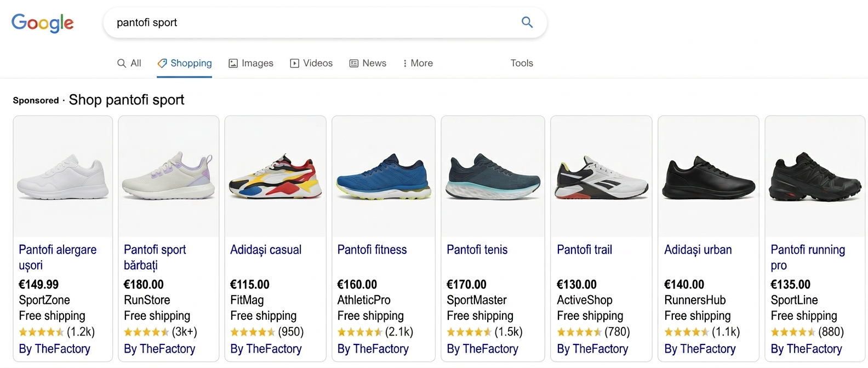Click the SportZone seller name
The image size is (868, 368).
pos(44,300)
